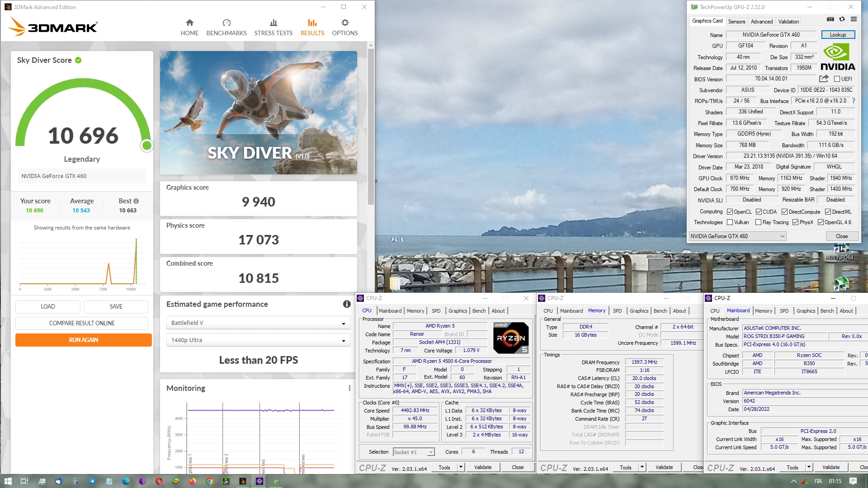Click the 3DMark vertical scrollbar thumb
The image size is (868, 488).
pyautogui.click(x=371, y=127)
